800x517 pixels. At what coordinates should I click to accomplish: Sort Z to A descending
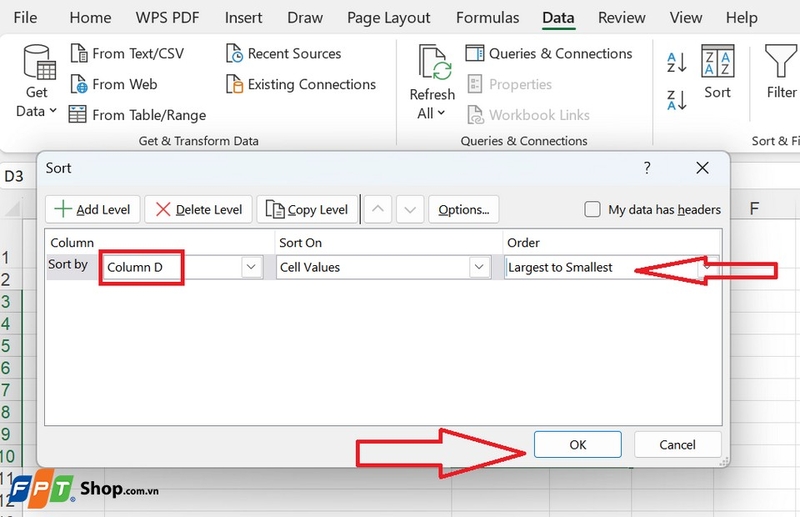click(677, 100)
